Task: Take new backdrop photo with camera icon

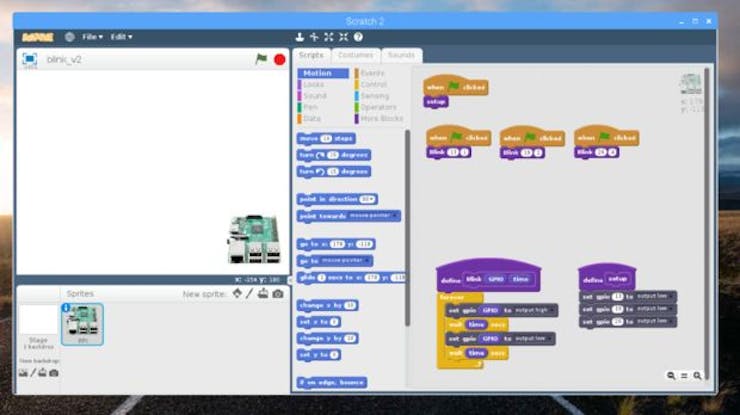Action: point(54,373)
